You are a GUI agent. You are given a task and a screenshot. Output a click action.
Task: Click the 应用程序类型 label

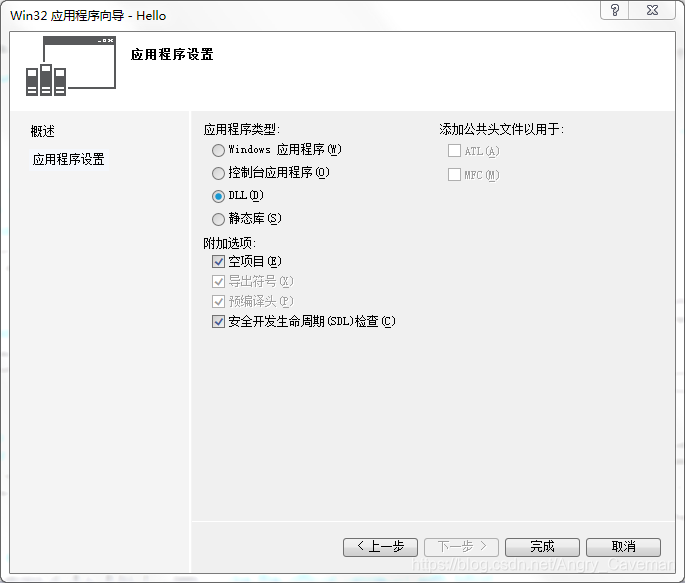(242, 129)
